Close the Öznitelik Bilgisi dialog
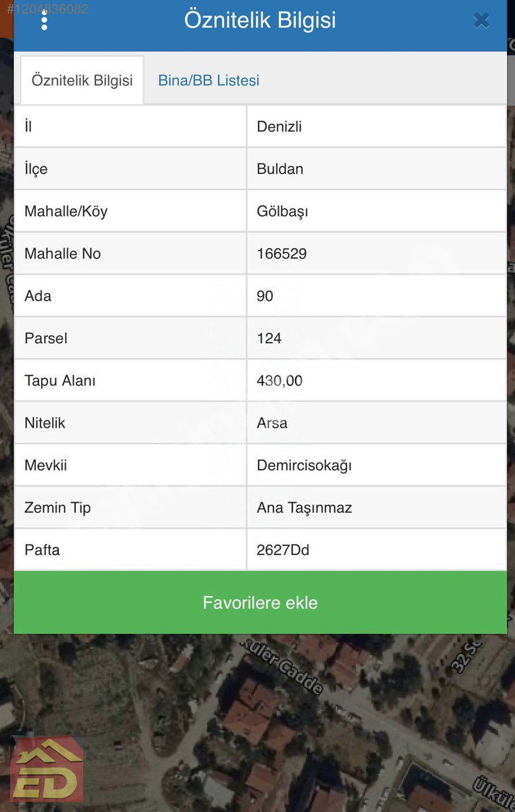This screenshot has height=812, width=515. pyautogui.click(x=481, y=20)
